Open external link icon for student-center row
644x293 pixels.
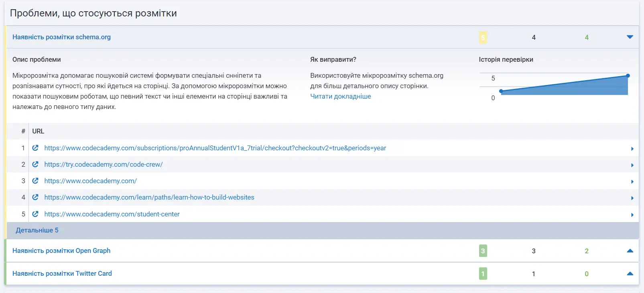pos(35,214)
